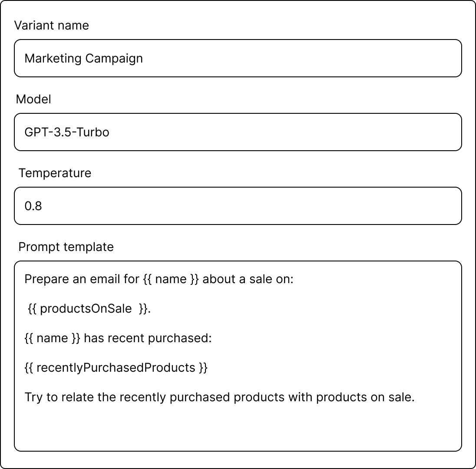This screenshot has height=469, width=476.
Task: Click the Prompt template label
Action: [x=66, y=247]
